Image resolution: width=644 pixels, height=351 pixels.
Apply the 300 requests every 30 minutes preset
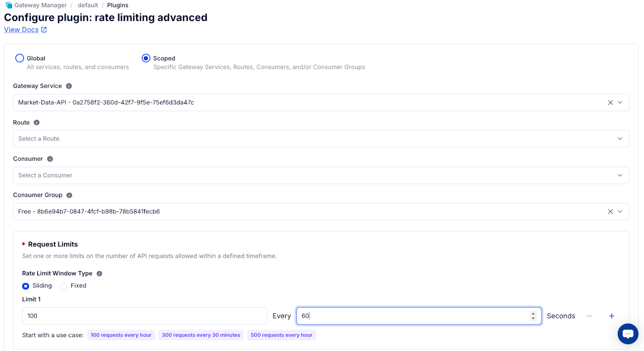pos(201,335)
